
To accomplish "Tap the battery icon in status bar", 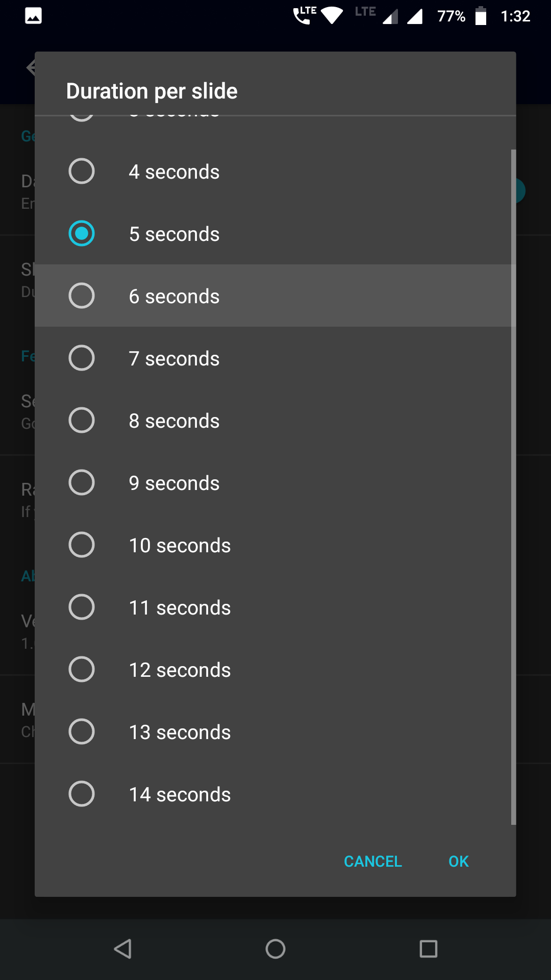I will click(481, 16).
